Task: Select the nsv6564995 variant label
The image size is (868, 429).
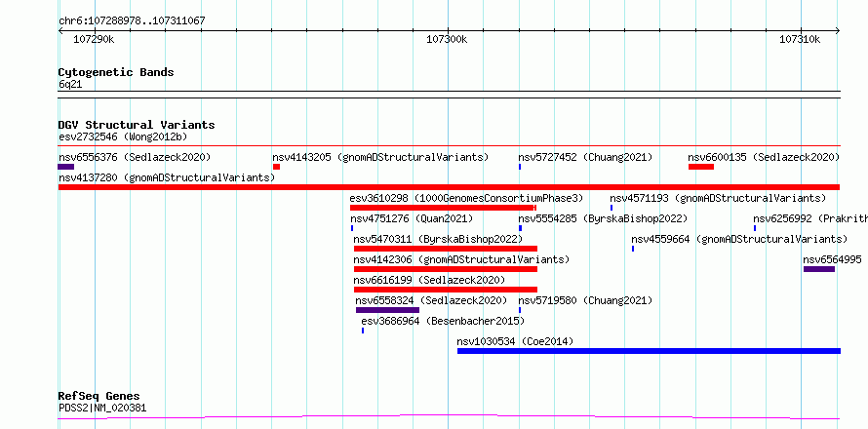Action: pyautogui.click(x=833, y=259)
